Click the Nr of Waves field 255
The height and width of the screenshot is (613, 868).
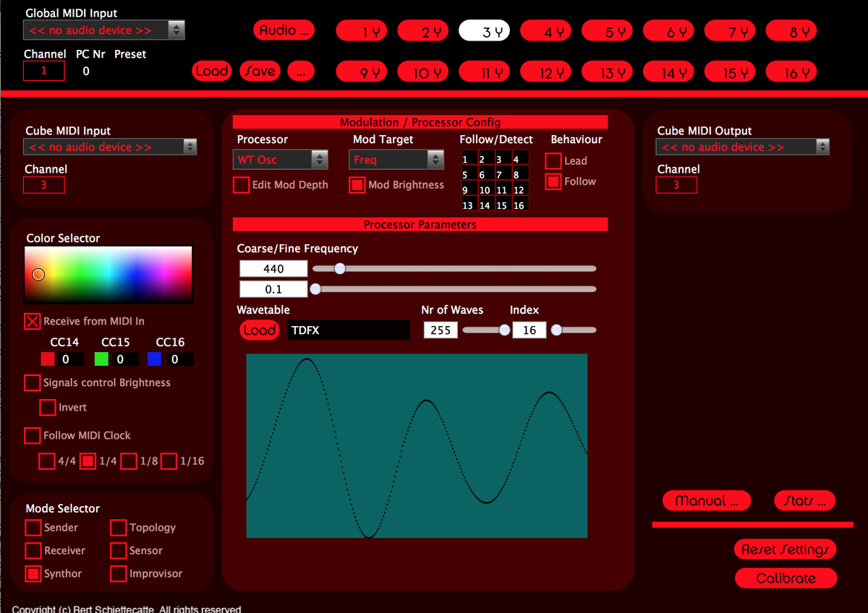[x=440, y=330]
